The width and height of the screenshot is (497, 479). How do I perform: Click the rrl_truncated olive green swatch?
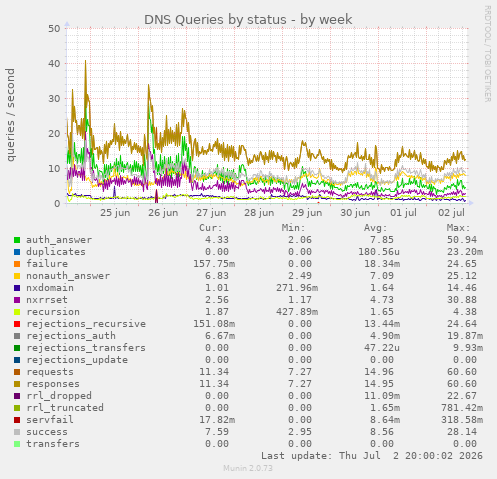pos(17,408)
